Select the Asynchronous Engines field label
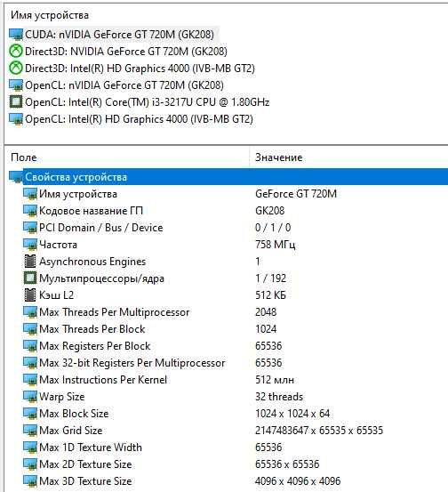Screen dimensions: 448x492 coord(92,262)
